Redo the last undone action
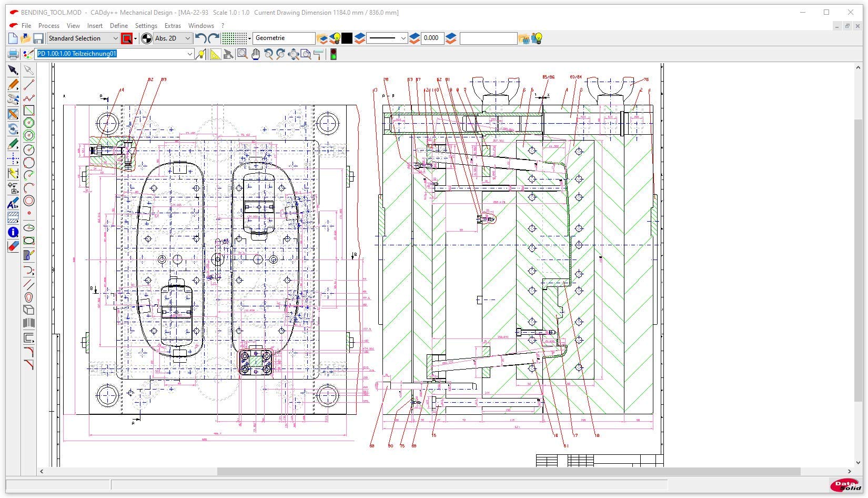Viewport: 868px width, 498px height. [214, 38]
